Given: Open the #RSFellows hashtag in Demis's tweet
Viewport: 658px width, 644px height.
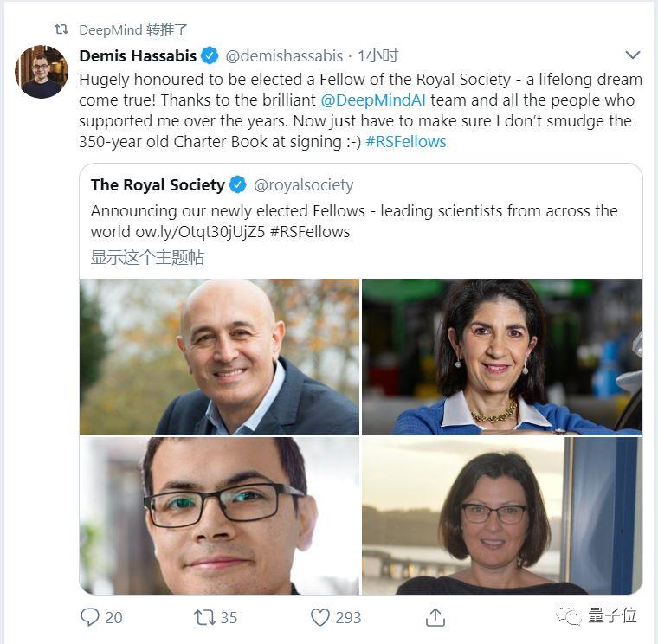Looking at the screenshot, I should pos(405,141).
